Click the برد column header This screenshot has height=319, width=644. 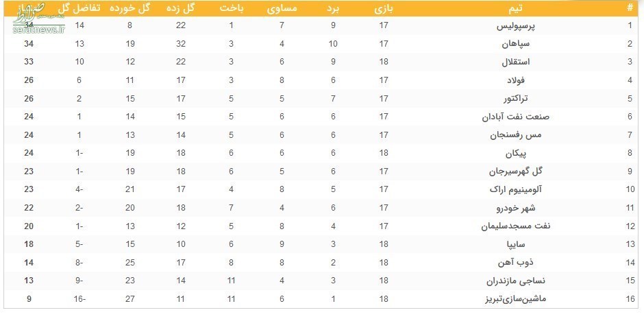(x=333, y=8)
